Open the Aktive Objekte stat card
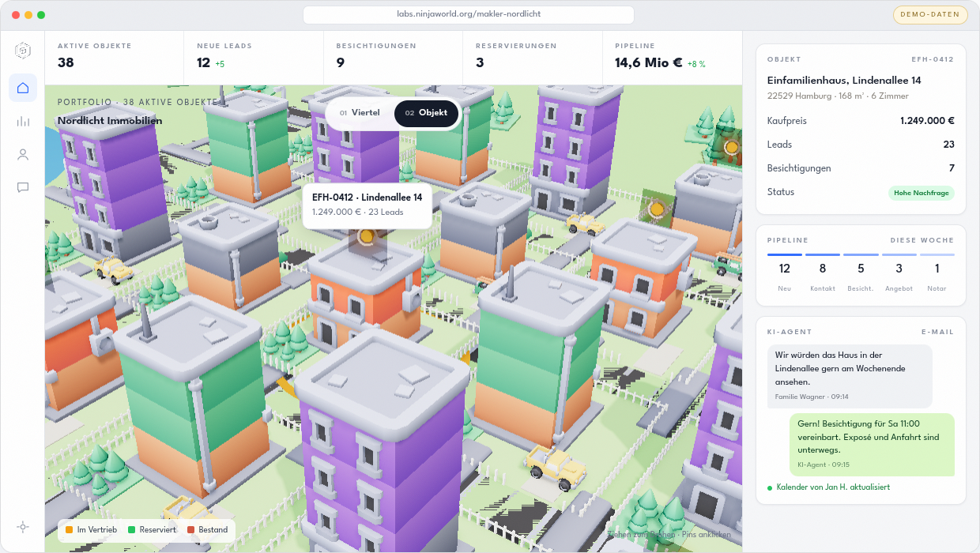Screen dimensions: 980x553 click(x=115, y=58)
